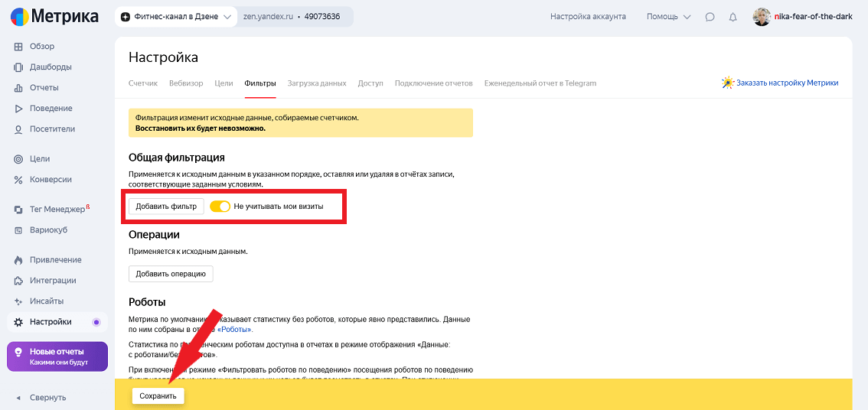This screenshot has height=410, width=868.
Task: Toggle Не учитывать мои визиты switch
Action: coord(220,207)
